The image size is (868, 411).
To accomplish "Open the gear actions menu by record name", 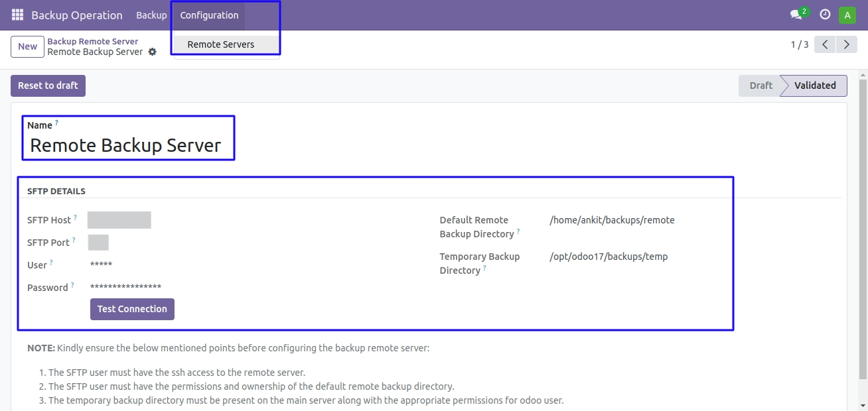I will 153,52.
